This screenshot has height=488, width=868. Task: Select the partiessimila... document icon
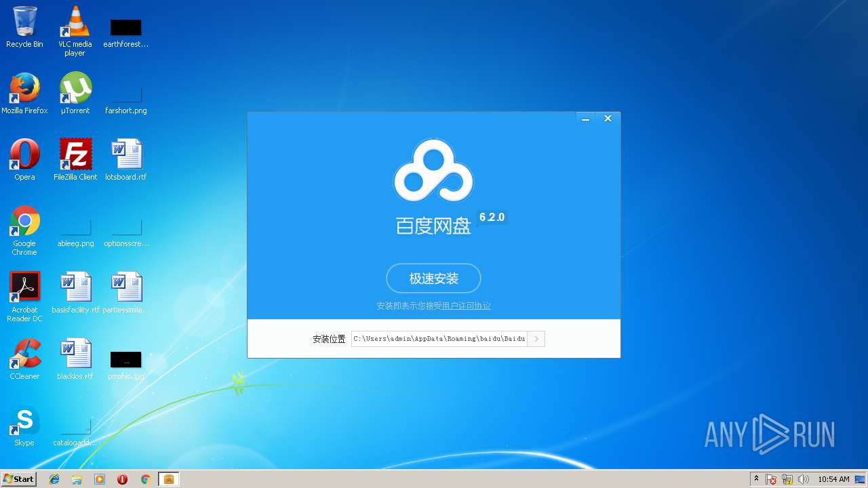126,293
